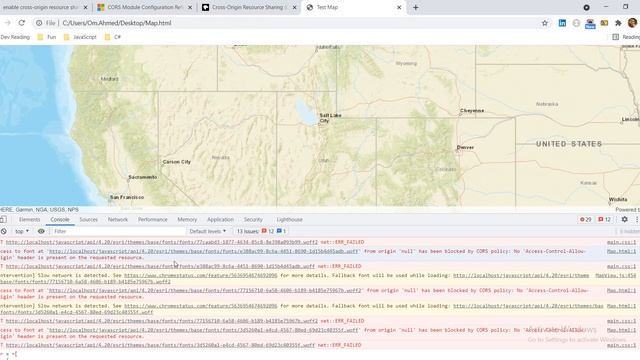The height and width of the screenshot is (360, 640).
Task: Click Denver on the map
Action: click(465, 147)
